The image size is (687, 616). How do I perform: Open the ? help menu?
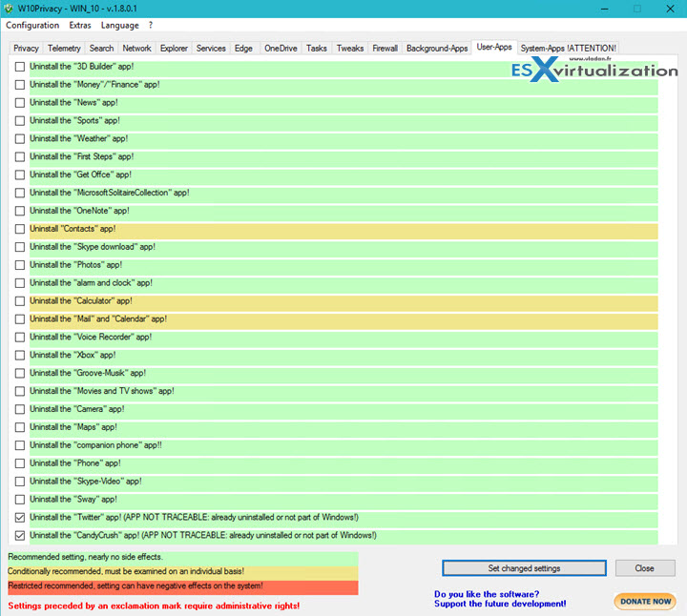click(x=151, y=26)
